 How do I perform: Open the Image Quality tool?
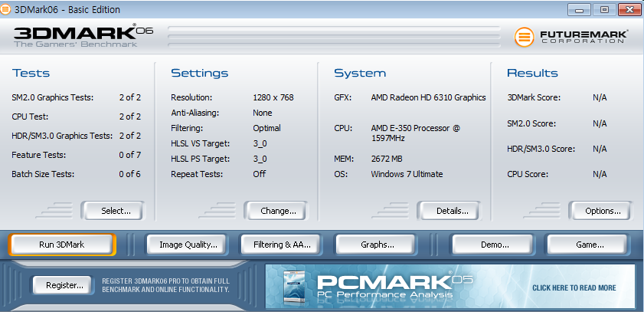(187, 245)
